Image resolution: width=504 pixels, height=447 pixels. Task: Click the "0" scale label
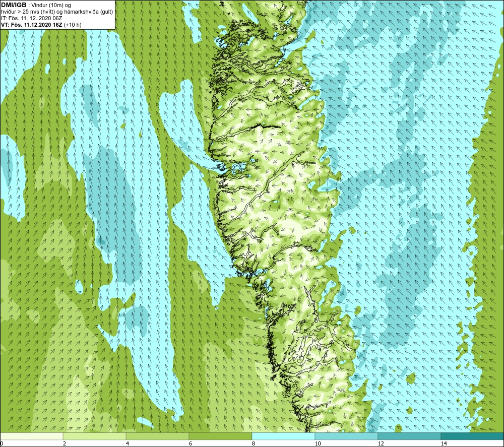coord(2,443)
